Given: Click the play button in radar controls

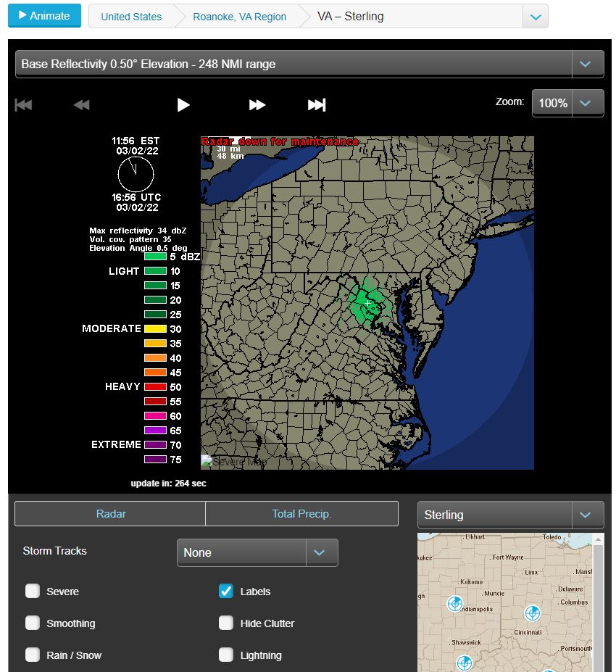Looking at the screenshot, I should coord(183,105).
